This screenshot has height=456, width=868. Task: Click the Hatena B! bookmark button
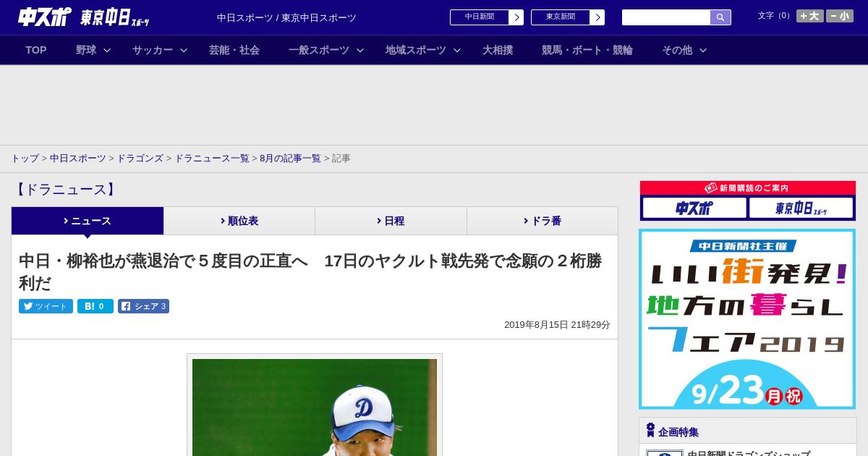coord(95,306)
